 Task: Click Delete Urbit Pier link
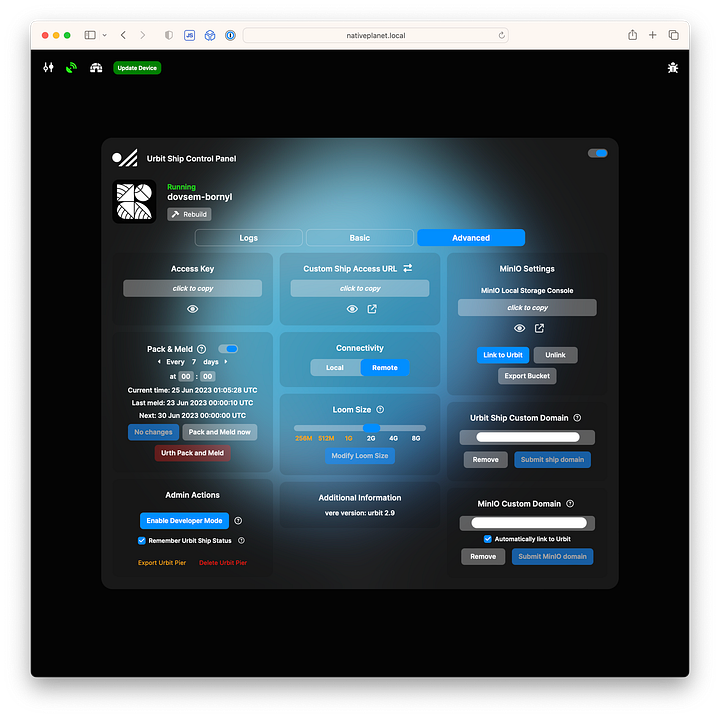pos(223,563)
